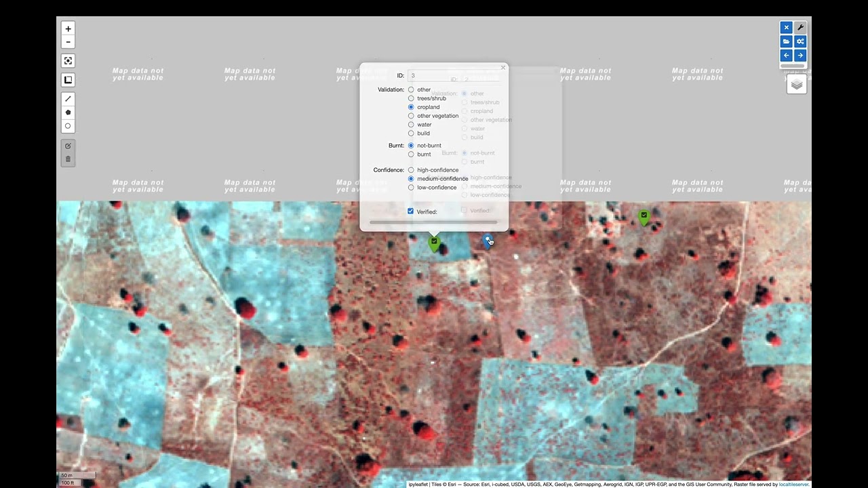
Task: Choose high-confidence option
Action: 411,170
